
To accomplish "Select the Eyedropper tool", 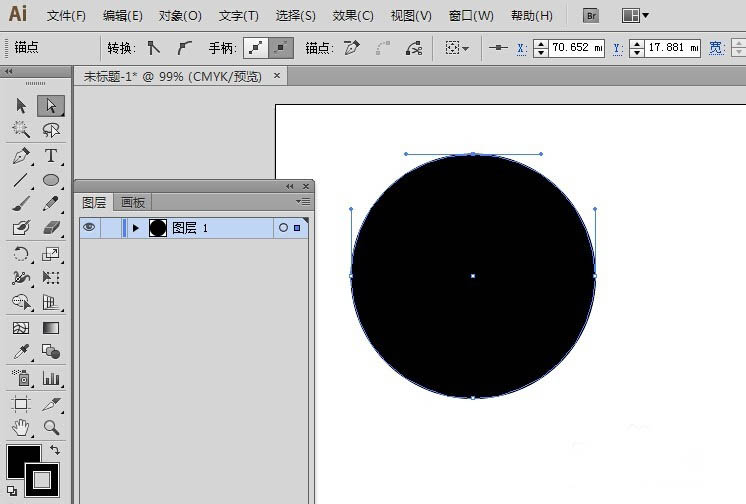I will coord(21,352).
